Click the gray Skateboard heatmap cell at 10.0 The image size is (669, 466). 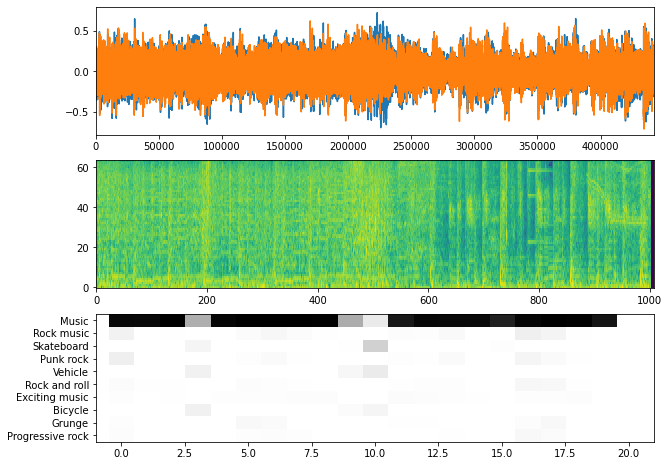pyautogui.click(x=375, y=346)
